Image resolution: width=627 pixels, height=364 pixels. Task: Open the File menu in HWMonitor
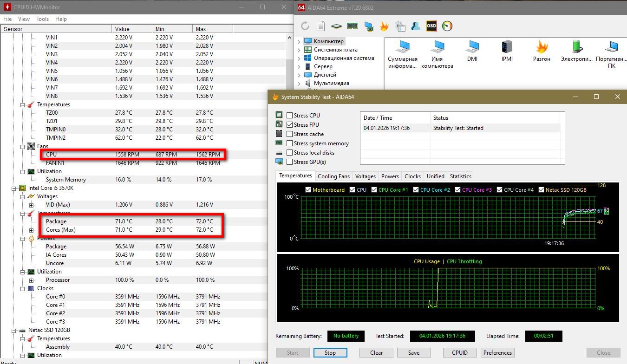7,19
